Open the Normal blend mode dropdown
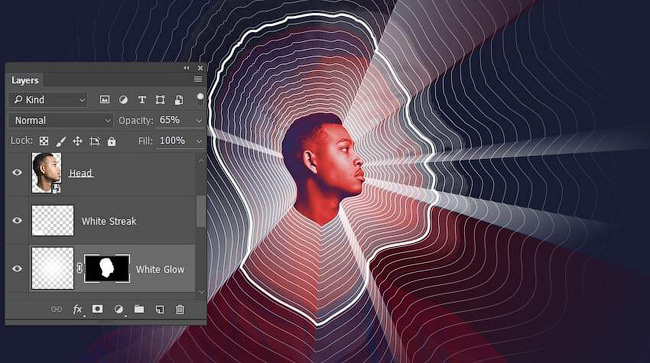This screenshot has width=650, height=363. [61, 121]
